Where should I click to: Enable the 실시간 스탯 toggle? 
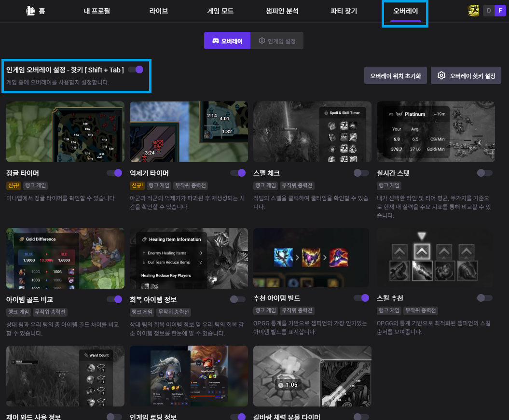click(485, 173)
